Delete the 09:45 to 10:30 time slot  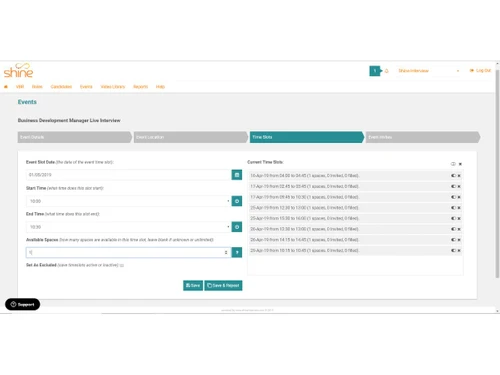click(x=459, y=197)
